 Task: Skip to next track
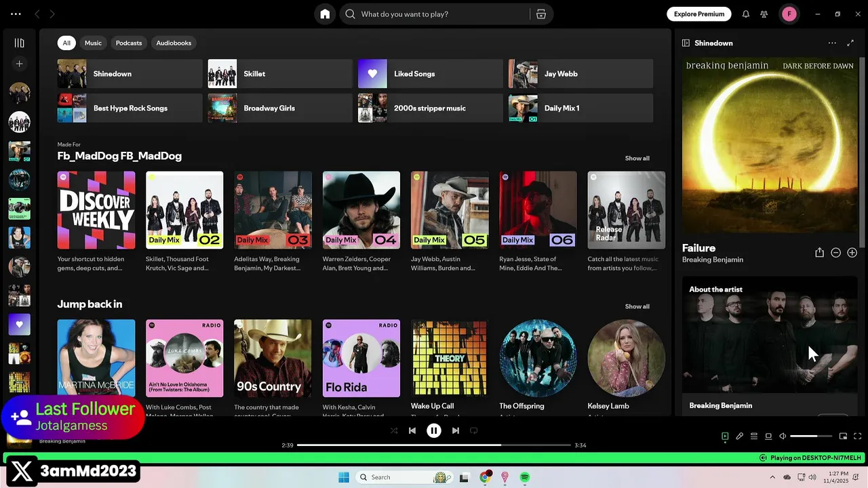coord(456,430)
